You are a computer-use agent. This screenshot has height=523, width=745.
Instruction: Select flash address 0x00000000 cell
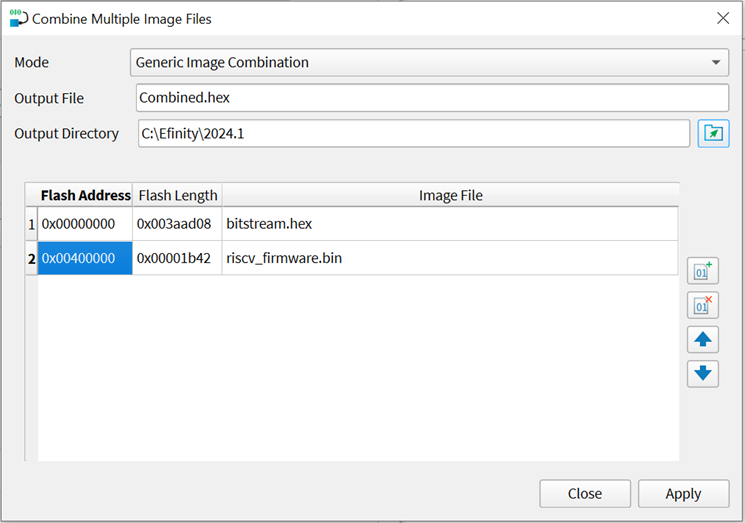tap(85, 224)
